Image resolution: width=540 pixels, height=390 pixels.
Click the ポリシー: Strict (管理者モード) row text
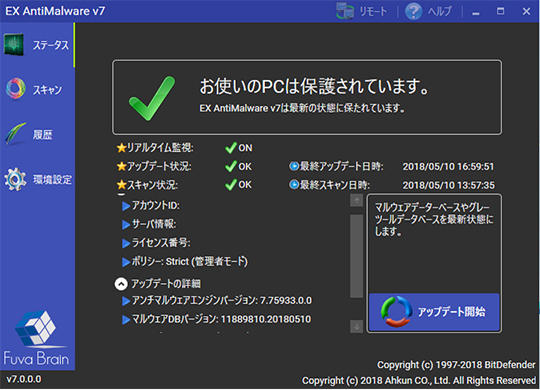coord(190,262)
